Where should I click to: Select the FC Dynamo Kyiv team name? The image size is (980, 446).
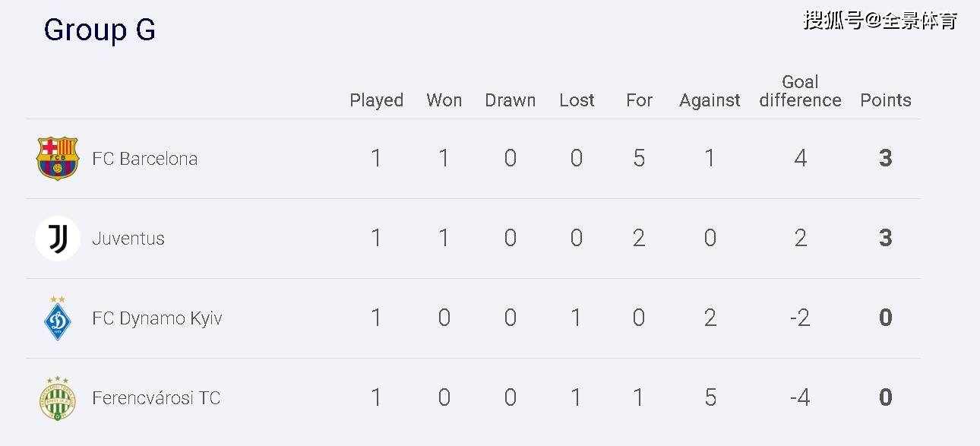157,318
